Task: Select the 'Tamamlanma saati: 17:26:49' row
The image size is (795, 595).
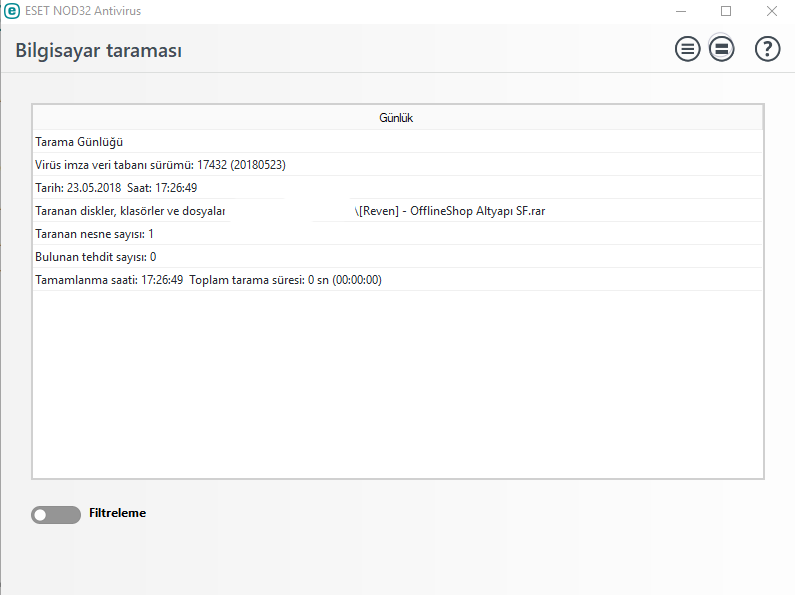Action: tap(398, 279)
